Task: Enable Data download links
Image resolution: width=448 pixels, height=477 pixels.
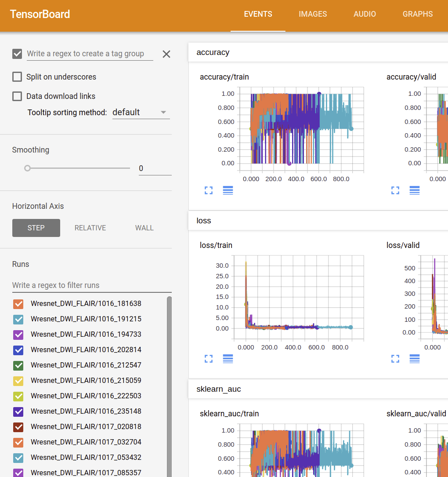Action: coord(17,96)
